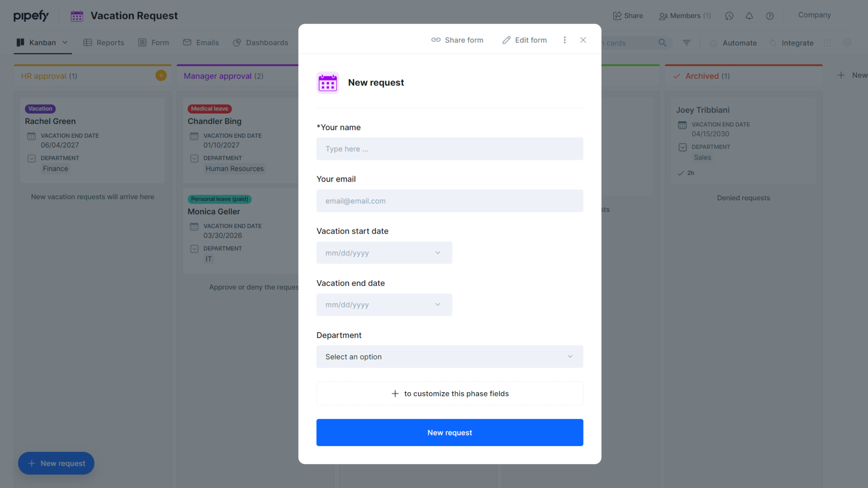
Task: Add a card with the plus in HR approval
Action: click(x=160, y=75)
